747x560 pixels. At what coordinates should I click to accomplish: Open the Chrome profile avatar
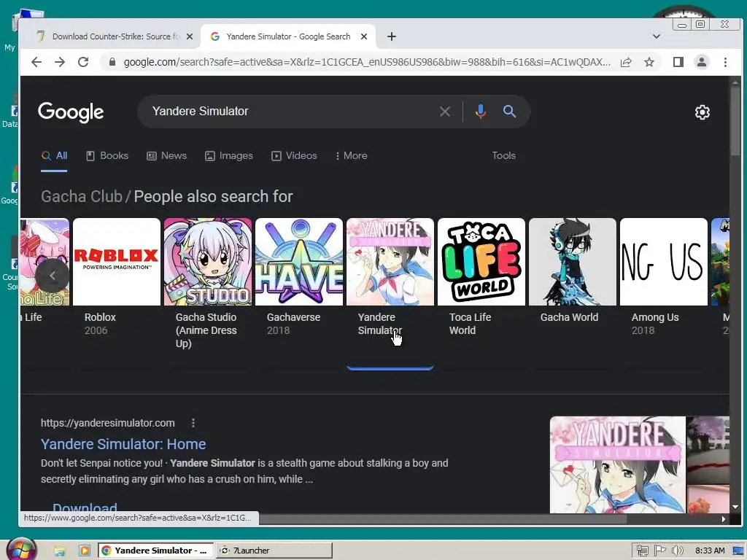tap(702, 62)
